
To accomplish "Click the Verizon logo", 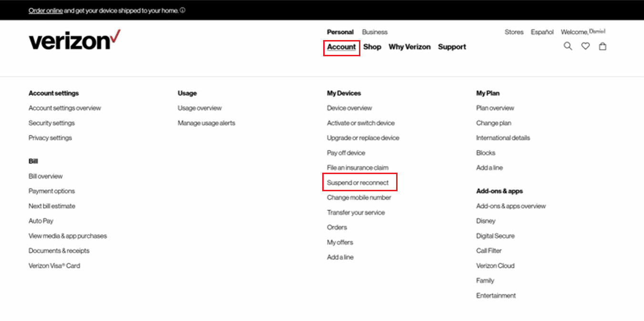I will pos(74,40).
